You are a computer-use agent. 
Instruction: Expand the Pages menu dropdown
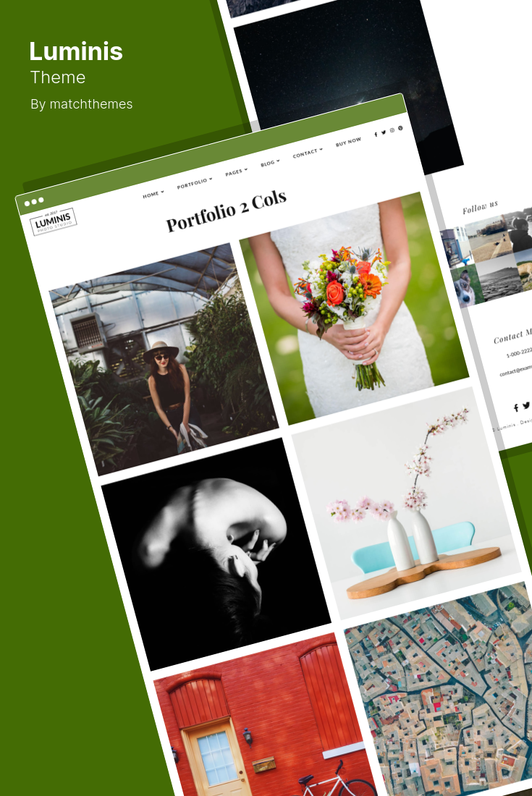(x=236, y=172)
